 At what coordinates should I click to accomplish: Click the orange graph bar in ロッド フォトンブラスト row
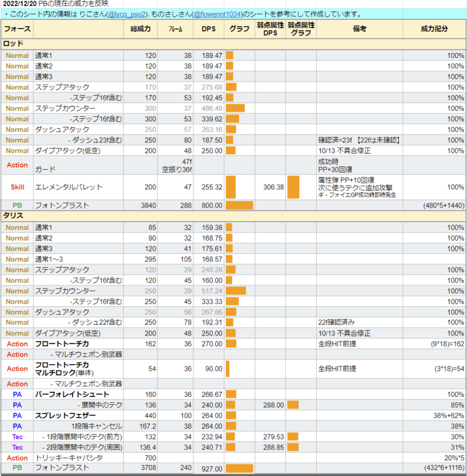pyautogui.click(x=239, y=206)
